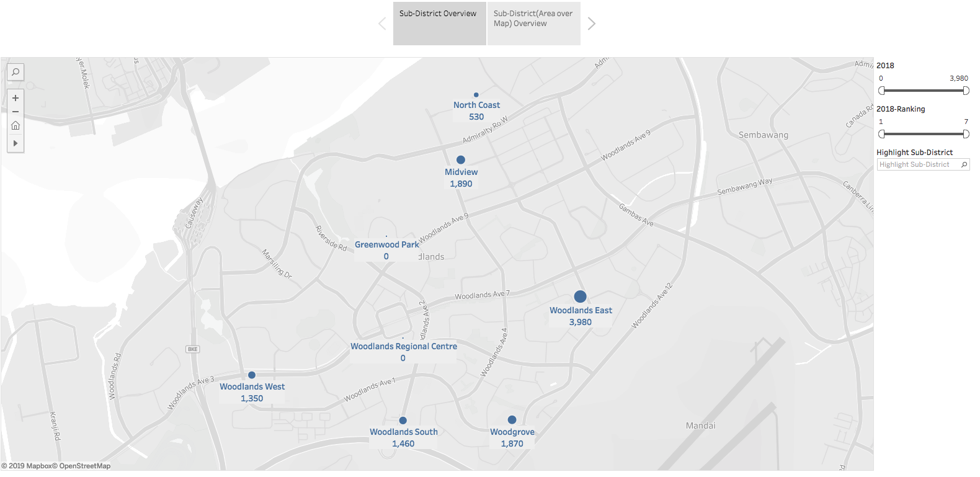The width and height of the screenshot is (980, 477).
Task: Zoom in on the map
Action: [16, 98]
